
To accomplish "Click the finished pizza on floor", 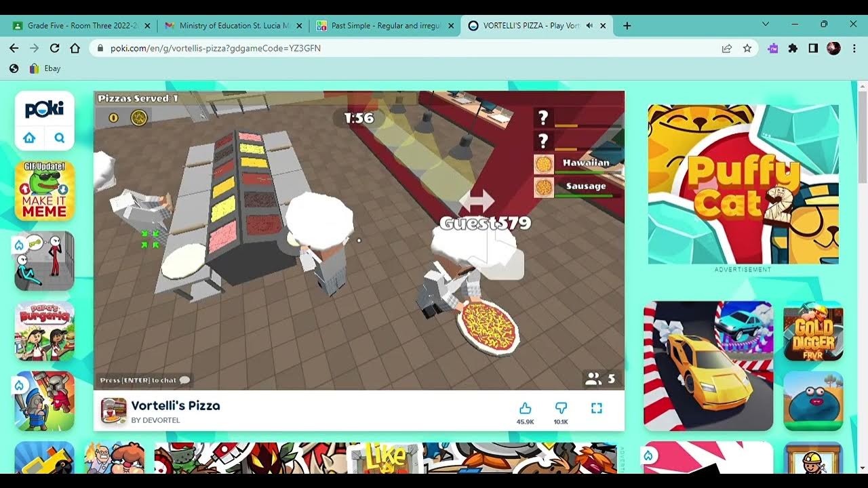I will coord(488,327).
